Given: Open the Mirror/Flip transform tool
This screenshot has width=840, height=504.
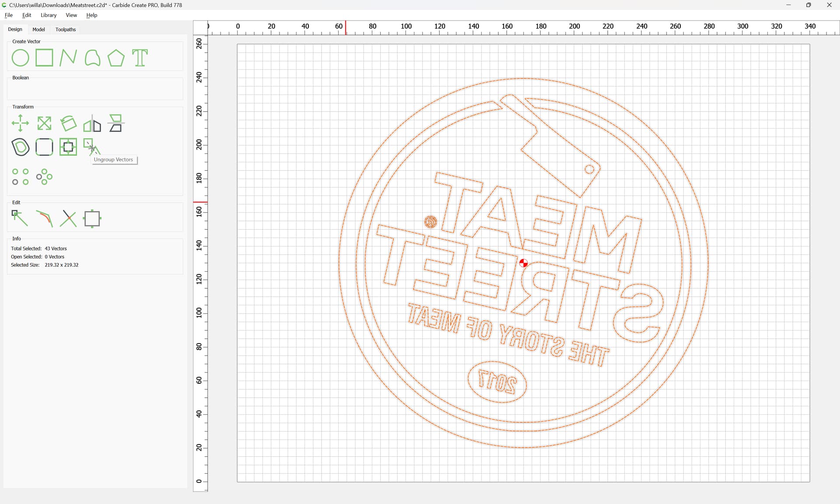Looking at the screenshot, I should click(x=92, y=123).
